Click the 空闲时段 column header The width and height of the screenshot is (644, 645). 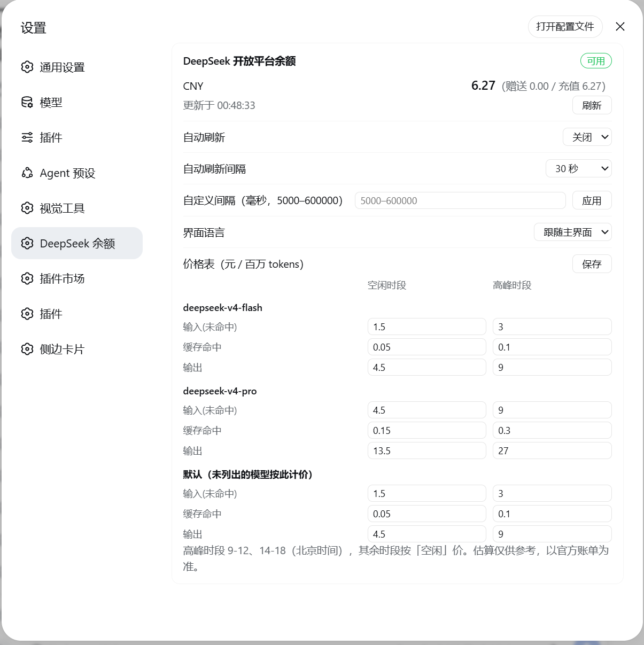387,285
